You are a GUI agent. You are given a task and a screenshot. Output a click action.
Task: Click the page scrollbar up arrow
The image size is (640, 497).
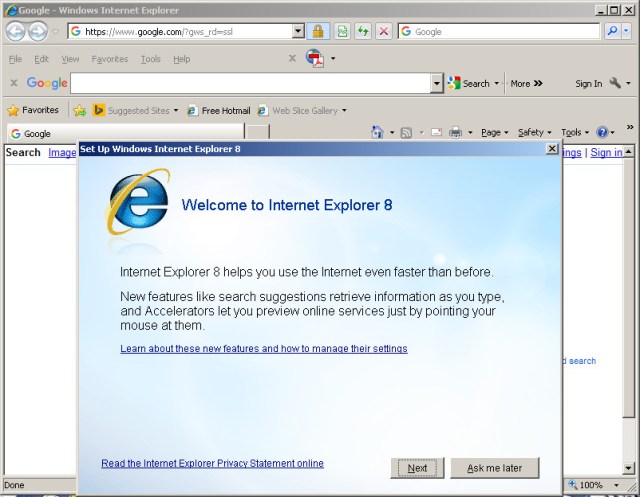click(628, 152)
